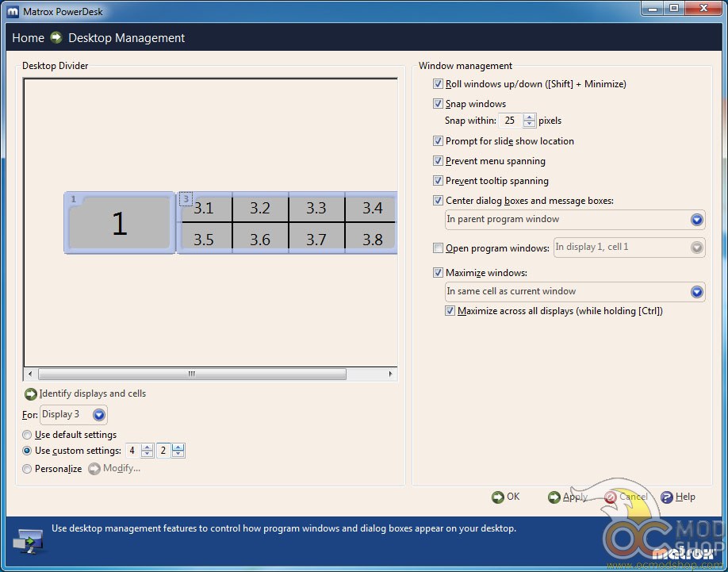Image resolution: width=728 pixels, height=572 pixels.
Task: Uncheck Prevent tooltip spanning
Action: (x=438, y=180)
